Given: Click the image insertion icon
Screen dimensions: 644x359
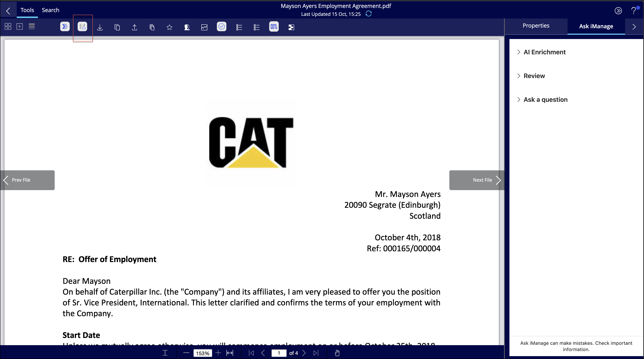Looking at the screenshot, I should coord(204,27).
